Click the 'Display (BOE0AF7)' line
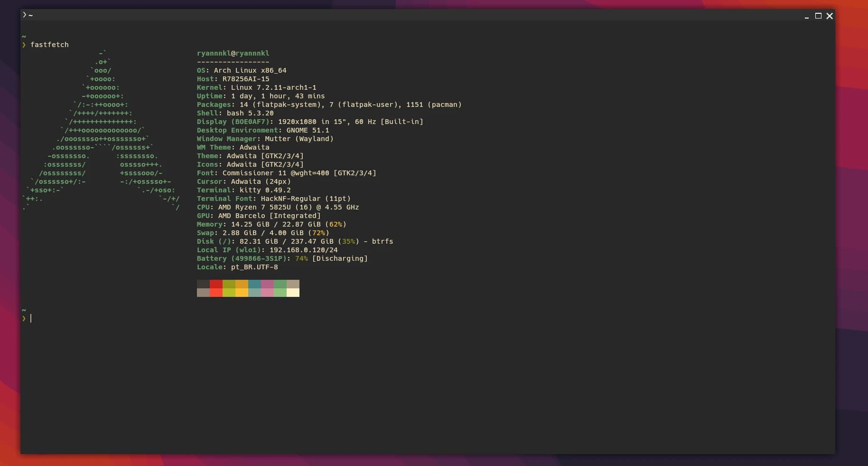Screen dimensions: 868x466 pos(310,122)
